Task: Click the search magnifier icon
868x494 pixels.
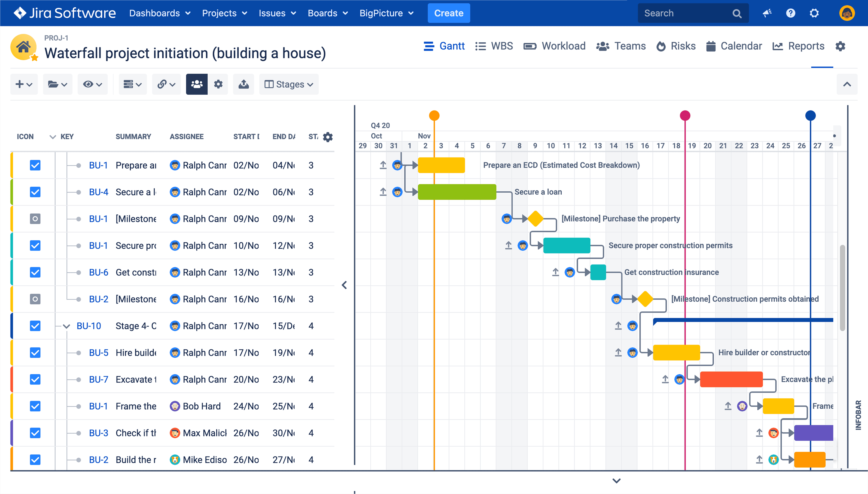Action: (x=737, y=13)
